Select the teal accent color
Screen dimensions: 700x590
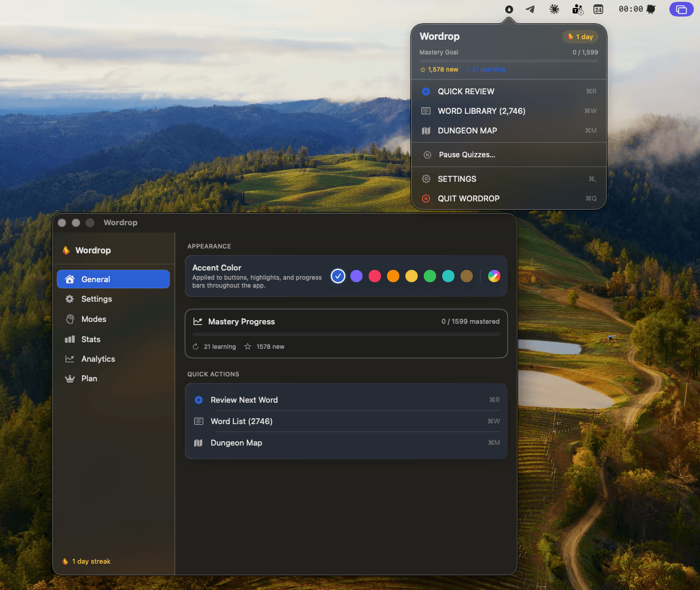(x=448, y=276)
